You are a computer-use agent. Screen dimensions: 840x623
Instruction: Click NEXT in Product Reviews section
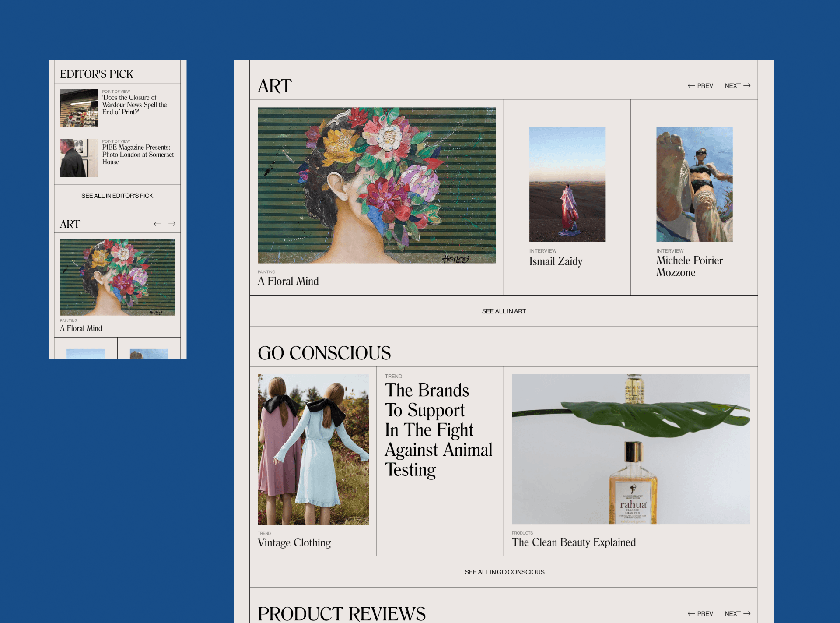point(737,613)
